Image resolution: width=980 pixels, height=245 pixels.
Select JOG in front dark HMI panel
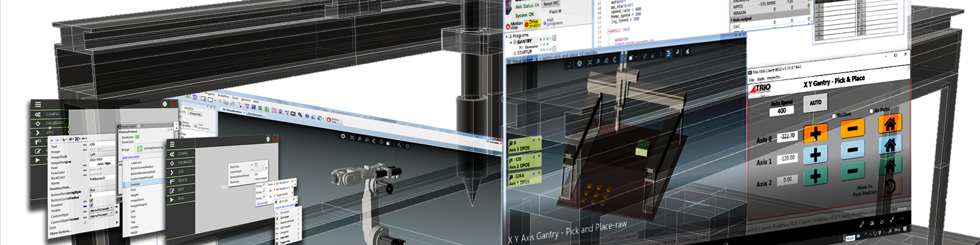[180, 171]
